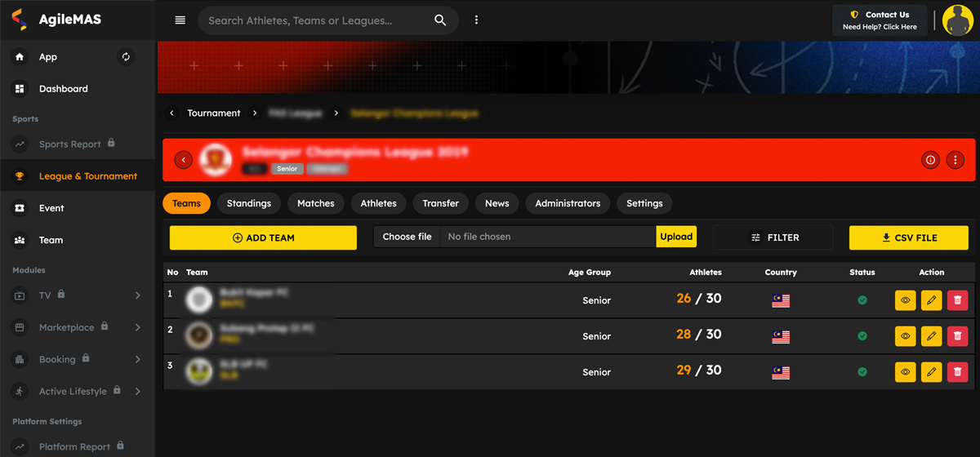Switch to the Athletes tab
Image resolution: width=980 pixels, height=457 pixels.
[x=379, y=203]
